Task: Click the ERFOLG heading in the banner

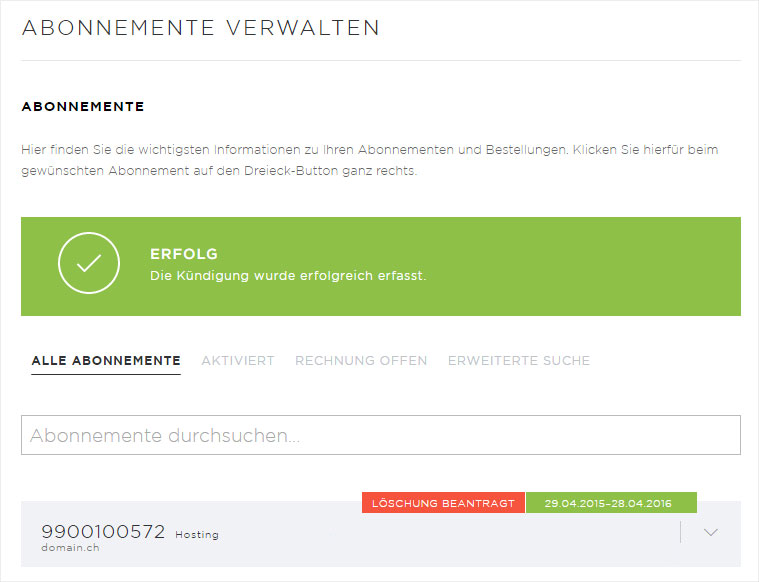Action: pyautogui.click(x=184, y=254)
